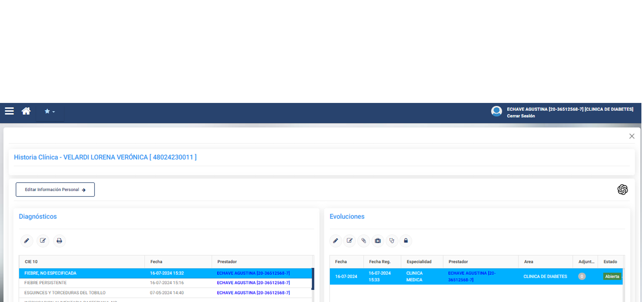Click the user profile avatar
This screenshot has width=644, height=302.
496,111
